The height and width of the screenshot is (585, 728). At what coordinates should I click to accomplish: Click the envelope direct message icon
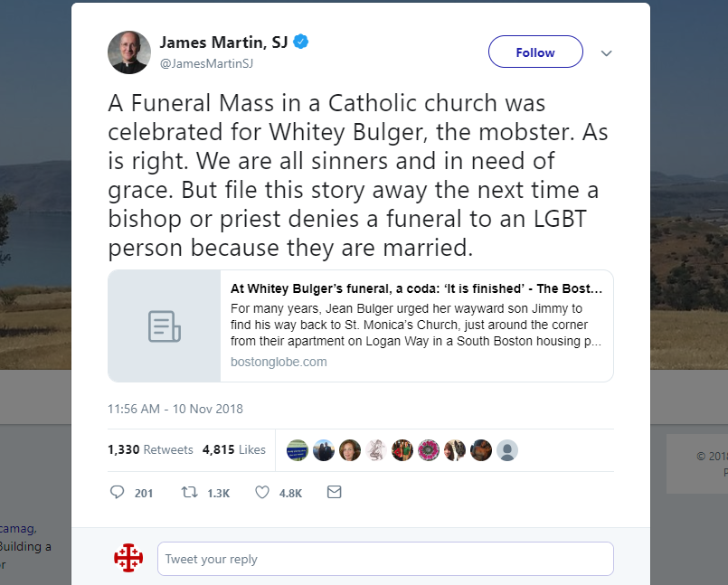[334, 493]
